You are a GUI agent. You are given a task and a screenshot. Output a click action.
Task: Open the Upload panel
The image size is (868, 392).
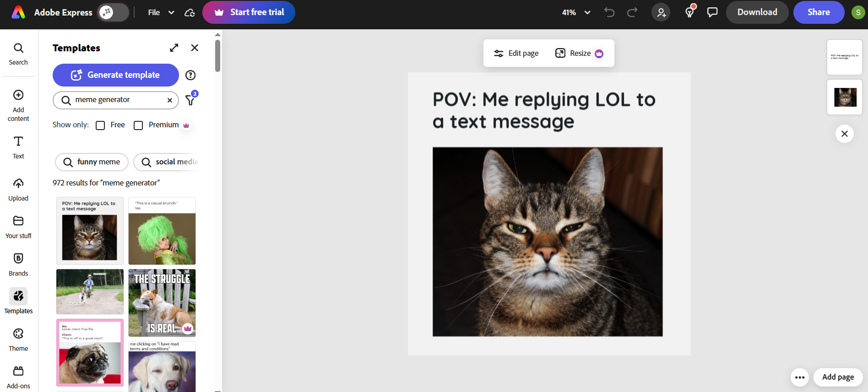[18, 190]
